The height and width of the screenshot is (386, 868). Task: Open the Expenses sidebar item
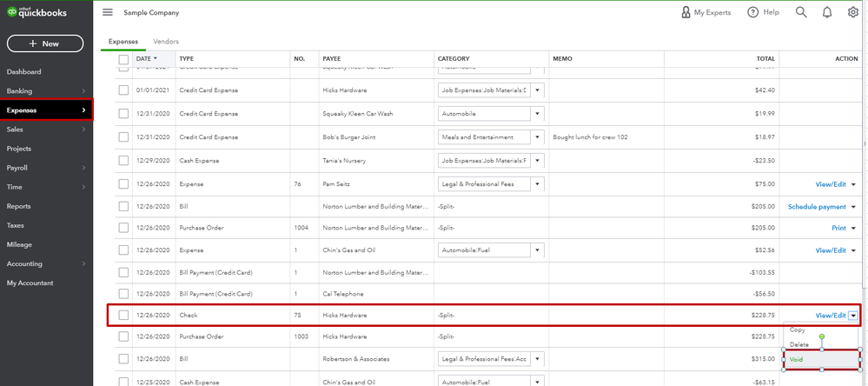47,110
